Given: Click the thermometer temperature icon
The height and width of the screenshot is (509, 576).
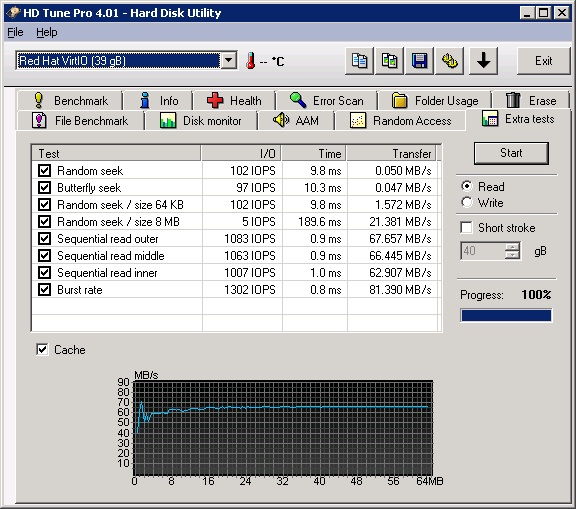Looking at the screenshot, I should pyautogui.click(x=251, y=61).
